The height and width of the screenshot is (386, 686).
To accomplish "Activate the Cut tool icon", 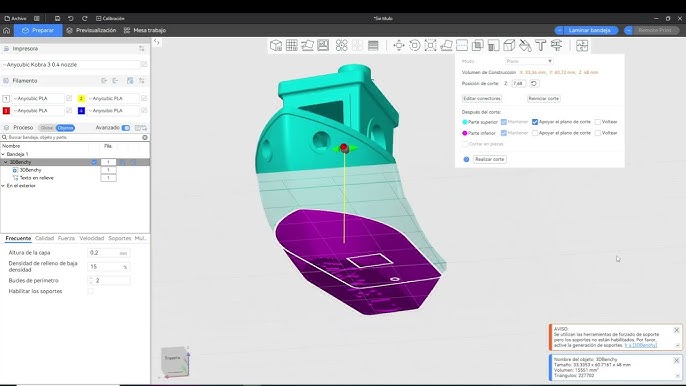I will point(462,46).
